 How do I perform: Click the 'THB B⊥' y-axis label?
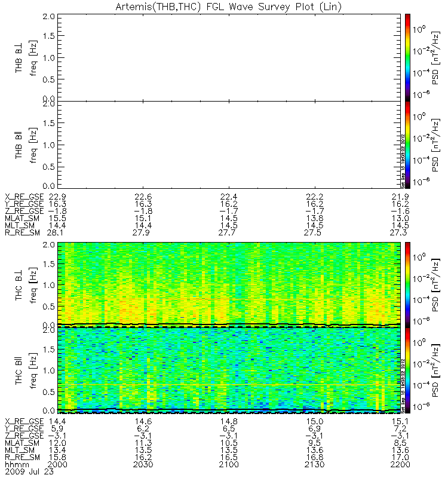19,58
